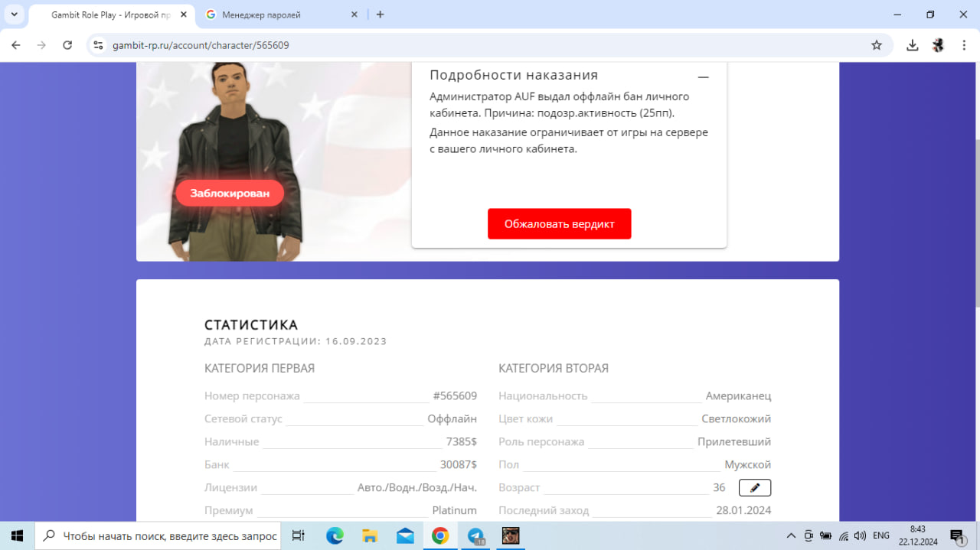Viewport: 980px width, 550px height.
Task: Open a new browser tab with plus
Action: click(381, 15)
